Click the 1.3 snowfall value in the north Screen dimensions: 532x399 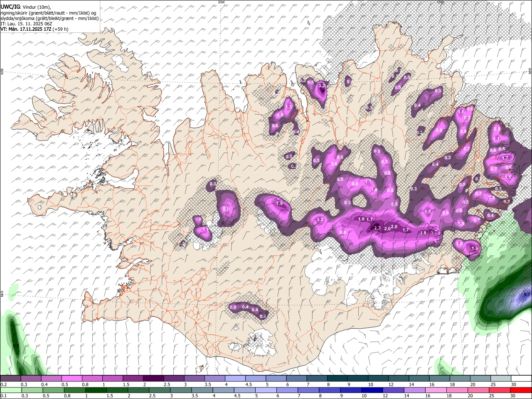(289, 107)
